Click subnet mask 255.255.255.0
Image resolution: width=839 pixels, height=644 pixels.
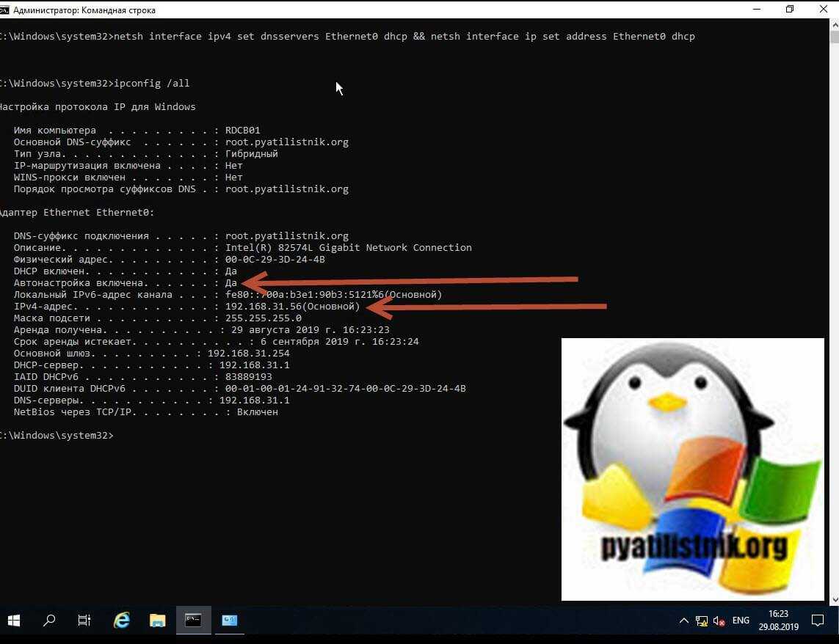(264, 318)
